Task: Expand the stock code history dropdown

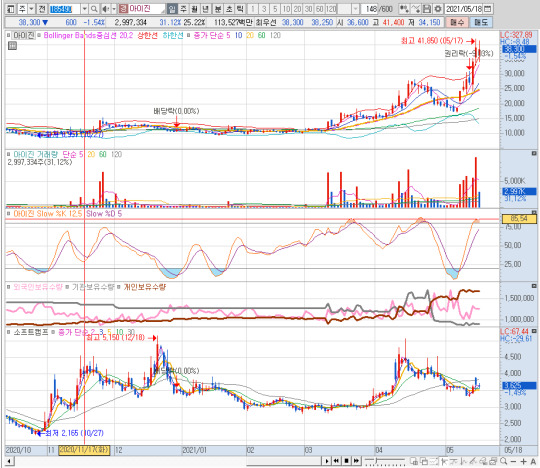Action: (85, 9)
